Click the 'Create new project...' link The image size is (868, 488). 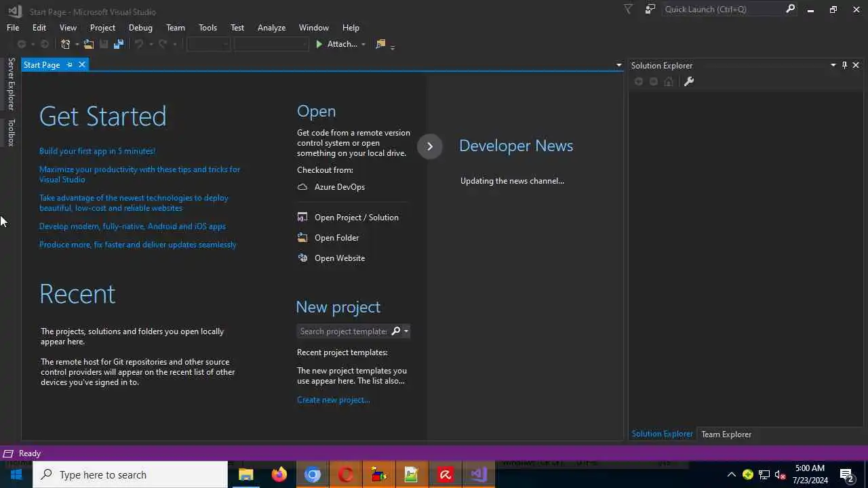pyautogui.click(x=334, y=400)
